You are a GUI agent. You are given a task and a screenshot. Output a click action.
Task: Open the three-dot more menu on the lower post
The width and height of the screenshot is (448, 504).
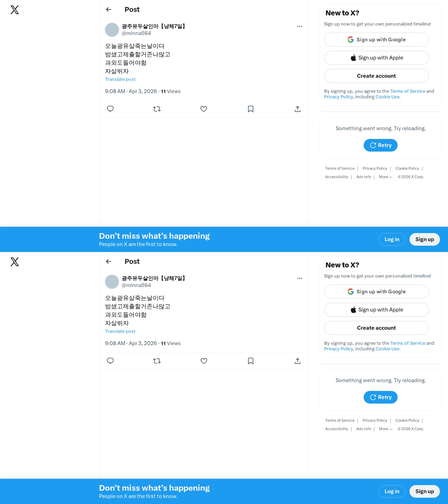300,278
